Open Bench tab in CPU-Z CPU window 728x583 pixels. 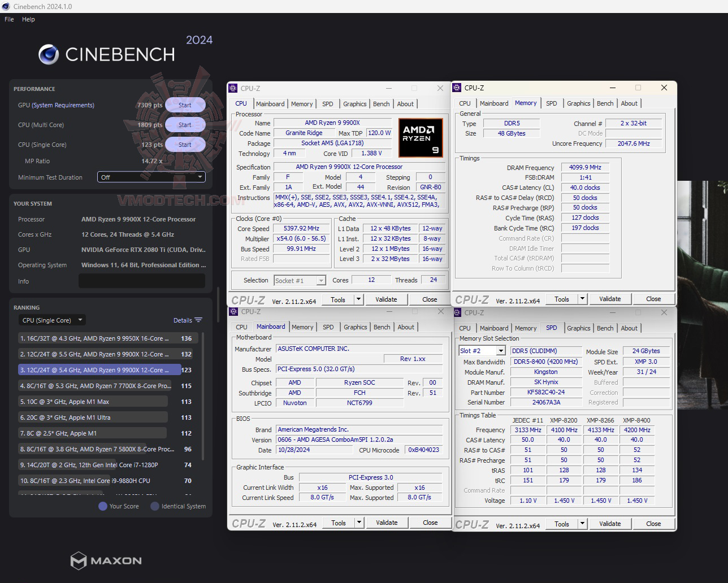[x=382, y=104]
